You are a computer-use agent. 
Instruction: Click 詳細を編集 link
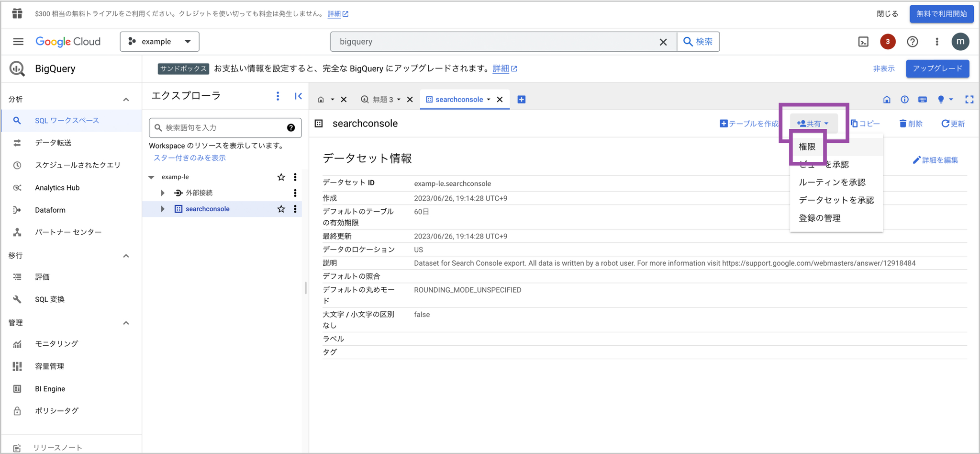(935, 160)
